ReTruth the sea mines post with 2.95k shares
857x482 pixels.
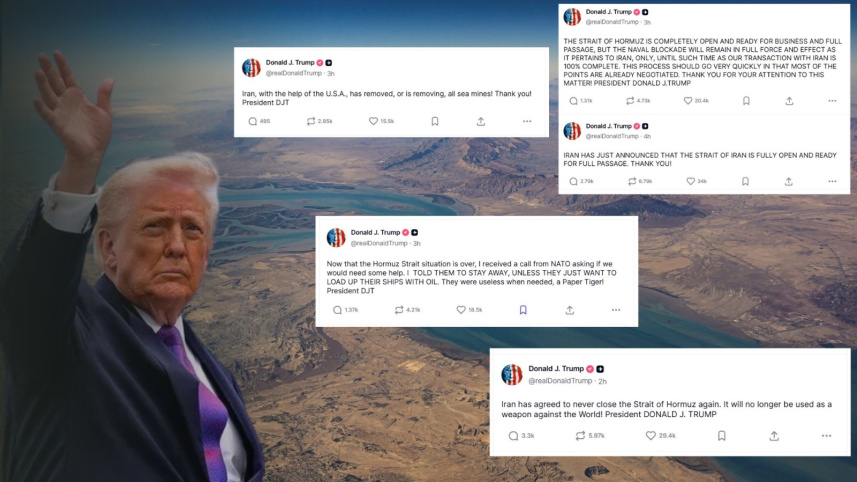click(x=311, y=121)
